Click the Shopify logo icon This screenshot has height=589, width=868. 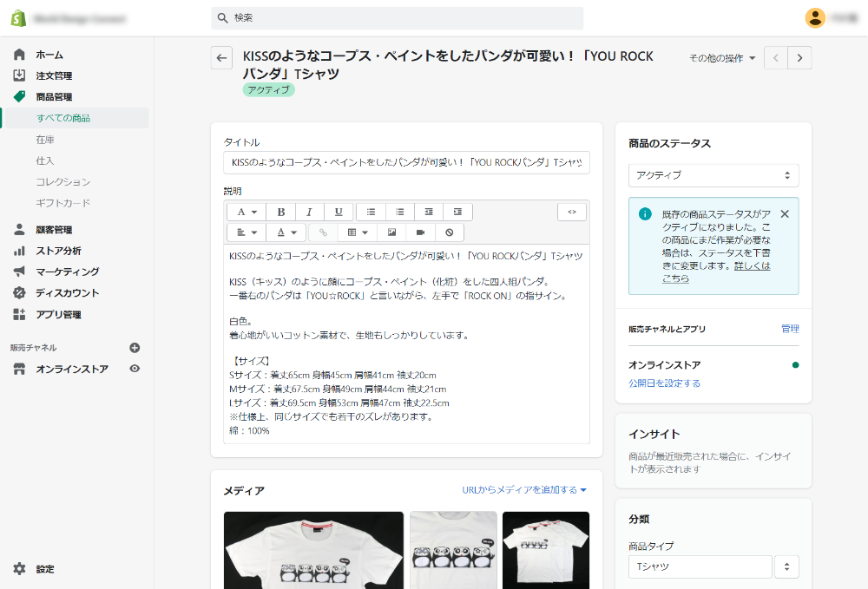pyautogui.click(x=18, y=18)
